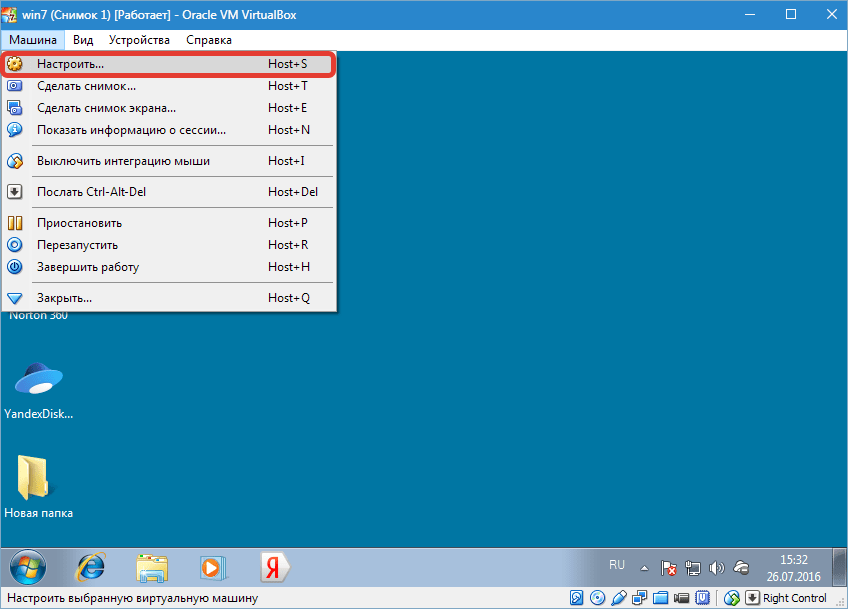Open the Устройства menu

tap(140, 40)
